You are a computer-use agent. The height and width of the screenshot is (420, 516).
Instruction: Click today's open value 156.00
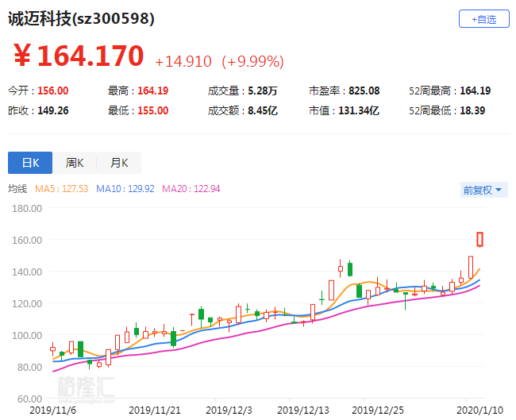tap(53, 91)
